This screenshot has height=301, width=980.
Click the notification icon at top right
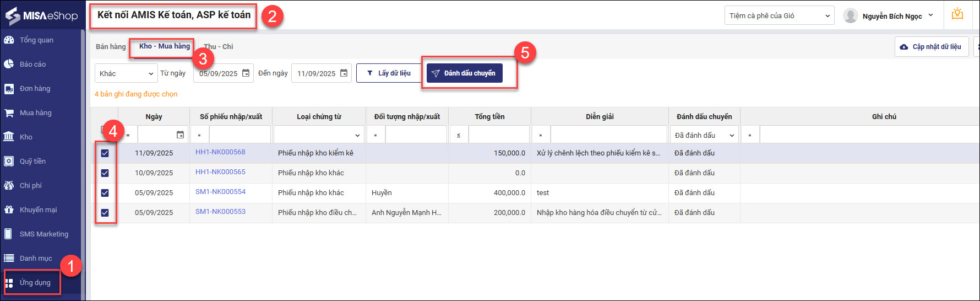click(957, 15)
